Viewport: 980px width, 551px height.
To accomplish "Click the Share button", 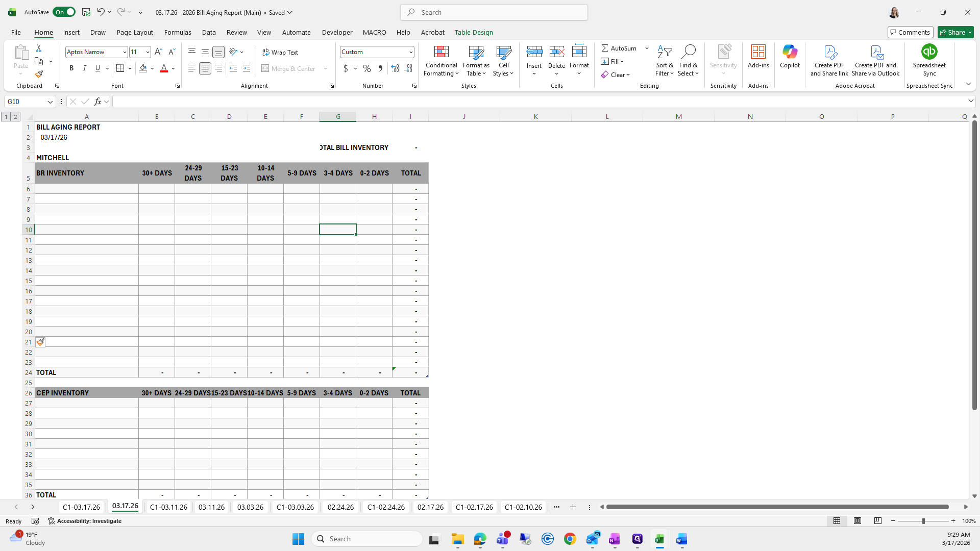I will coord(955,32).
